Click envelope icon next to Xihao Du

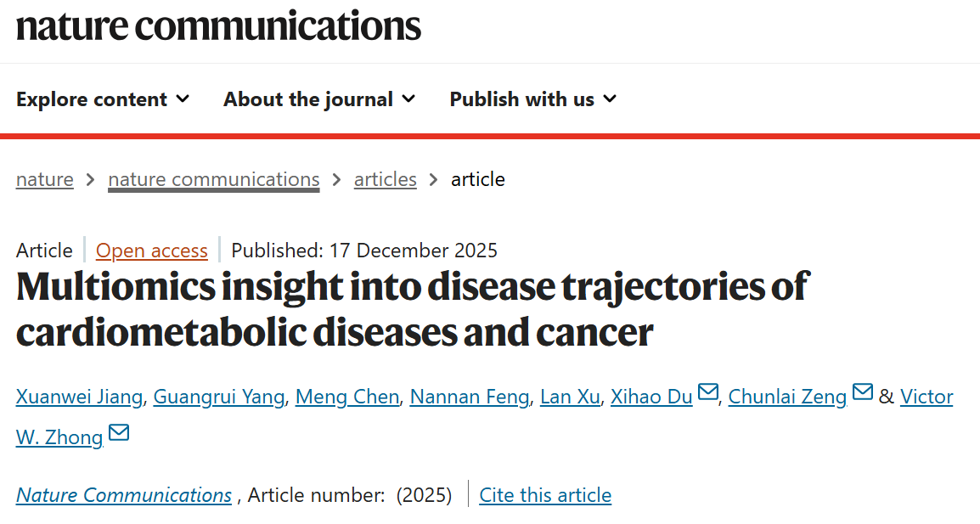coord(707,392)
